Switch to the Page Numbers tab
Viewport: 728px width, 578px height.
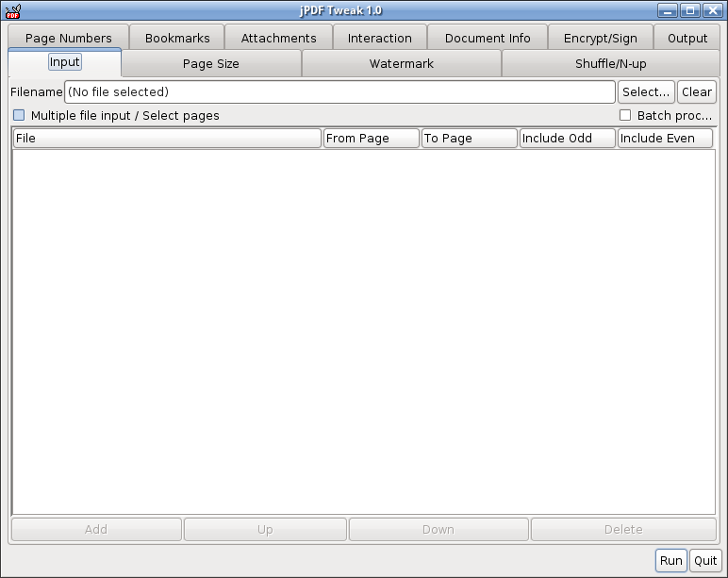[68, 38]
